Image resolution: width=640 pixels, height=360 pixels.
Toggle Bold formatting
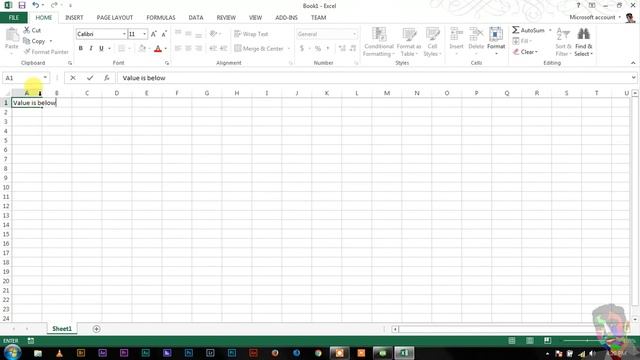pos(80,49)
